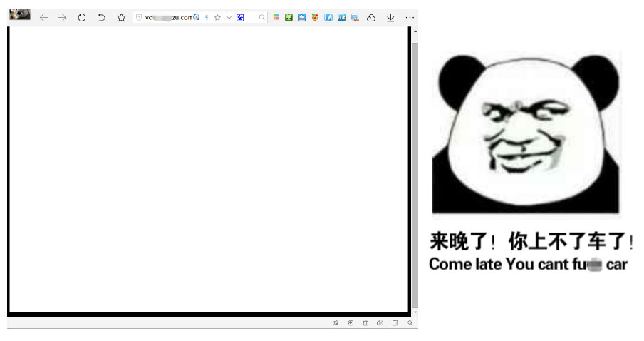Click the lightning speed mode icon

pos(207,17)
